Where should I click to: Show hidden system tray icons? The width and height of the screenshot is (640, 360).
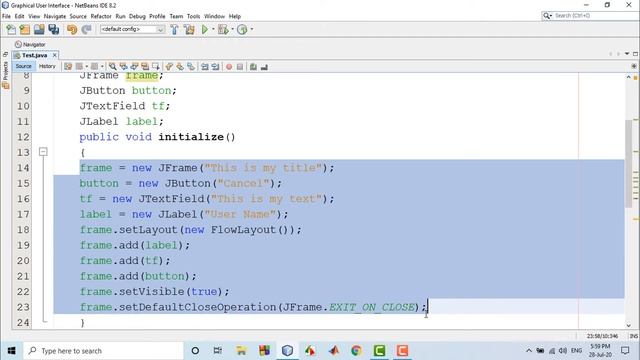[529, 351]
